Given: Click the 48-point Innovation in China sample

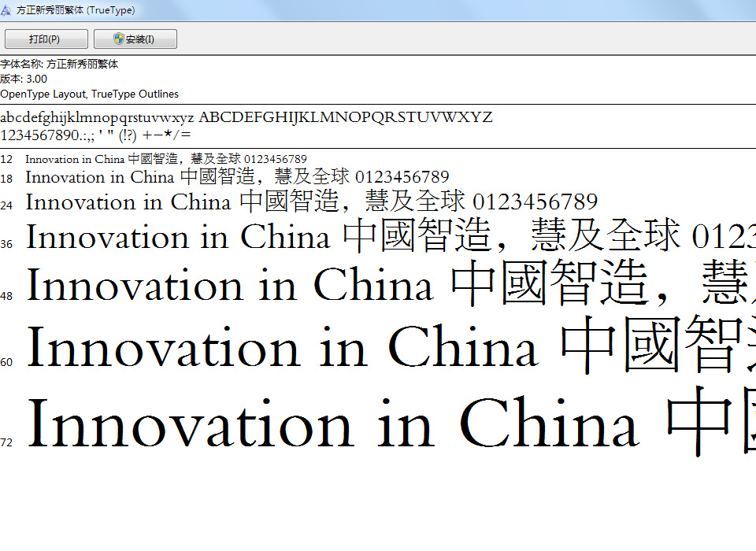Looking at the screenshot, I should (391, 283).
